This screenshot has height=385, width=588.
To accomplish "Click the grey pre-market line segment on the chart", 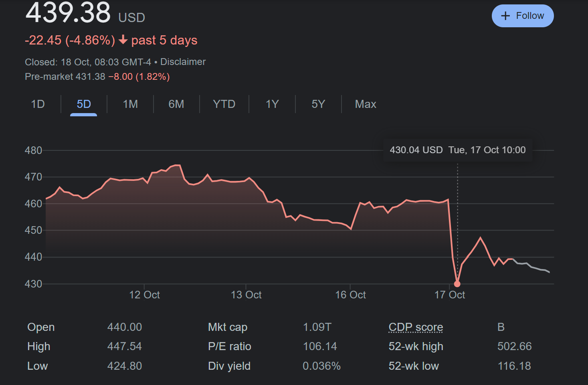I will (533, 267).
